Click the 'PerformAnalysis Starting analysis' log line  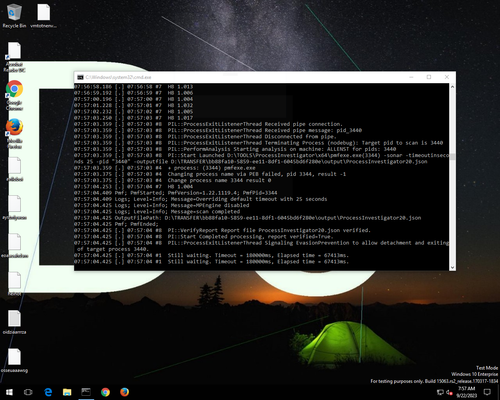point(235,149)
